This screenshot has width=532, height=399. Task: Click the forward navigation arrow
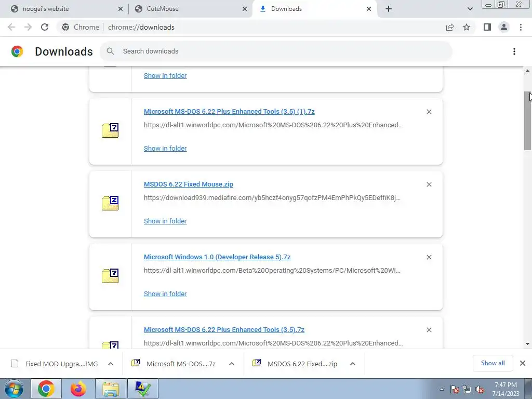[28, 27]
